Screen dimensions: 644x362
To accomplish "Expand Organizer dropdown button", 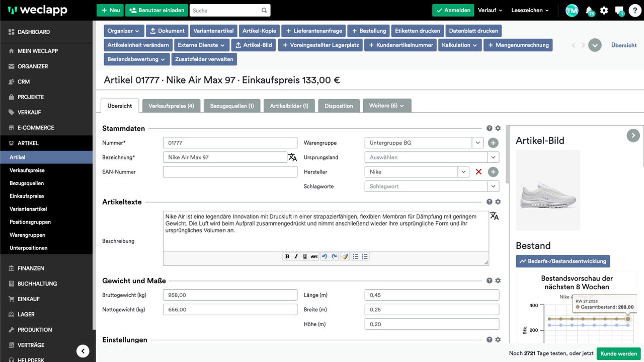I will click(x=124, y=31).
